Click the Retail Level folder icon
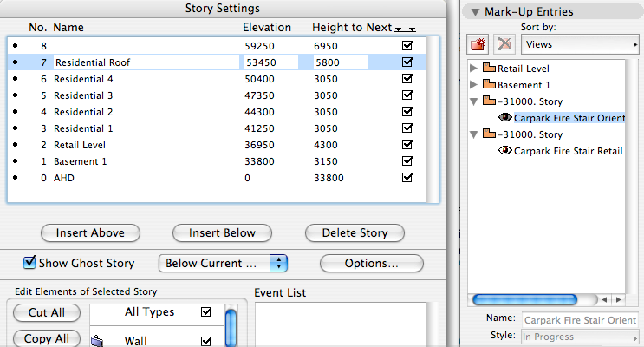The height and width of the screenshot is (347, 644). click(489, 69)
